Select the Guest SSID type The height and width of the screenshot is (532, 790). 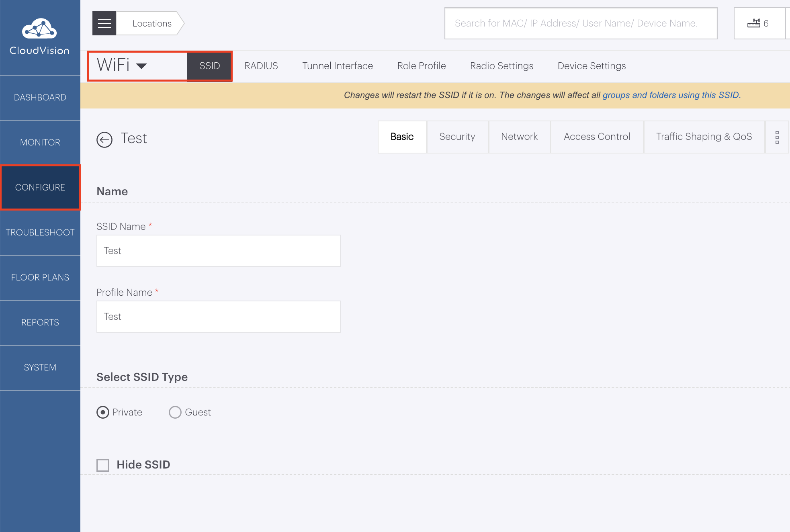[175, 412]
